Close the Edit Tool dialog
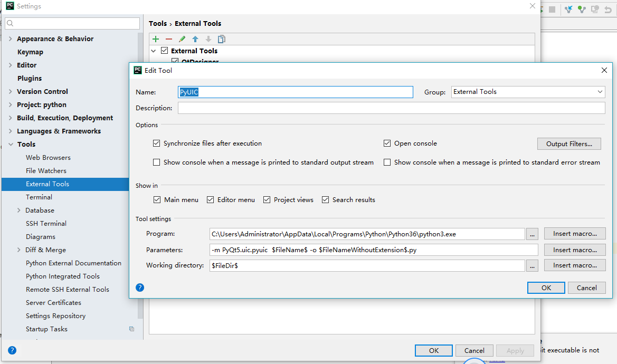Image resolution: width=617 pixels, height=364 pixels. tap(604, 70)
